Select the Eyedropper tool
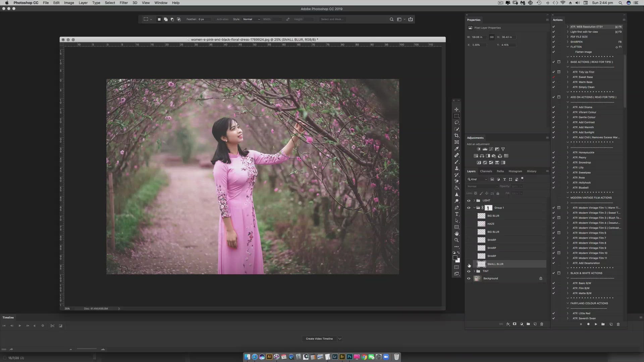 point(457,149)
